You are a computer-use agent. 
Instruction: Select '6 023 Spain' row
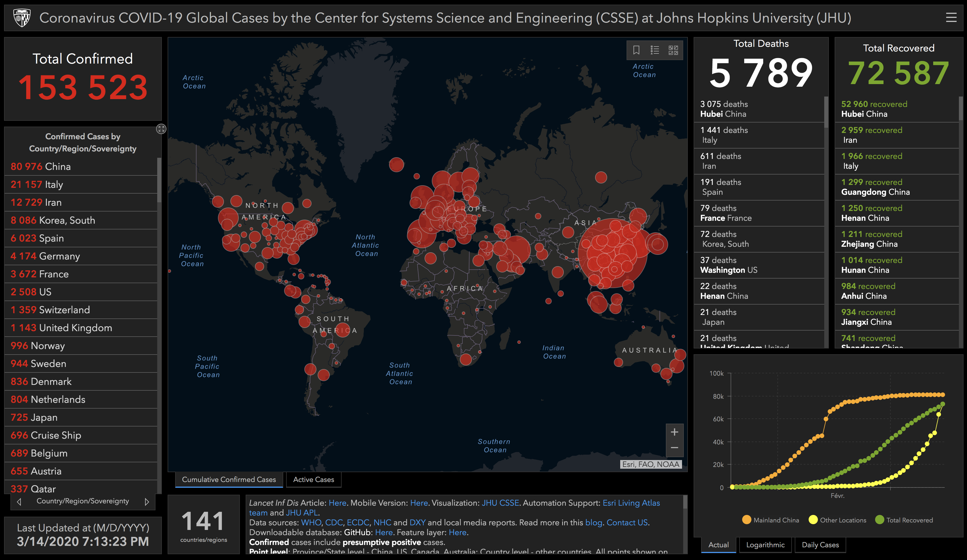click(81, 238)
